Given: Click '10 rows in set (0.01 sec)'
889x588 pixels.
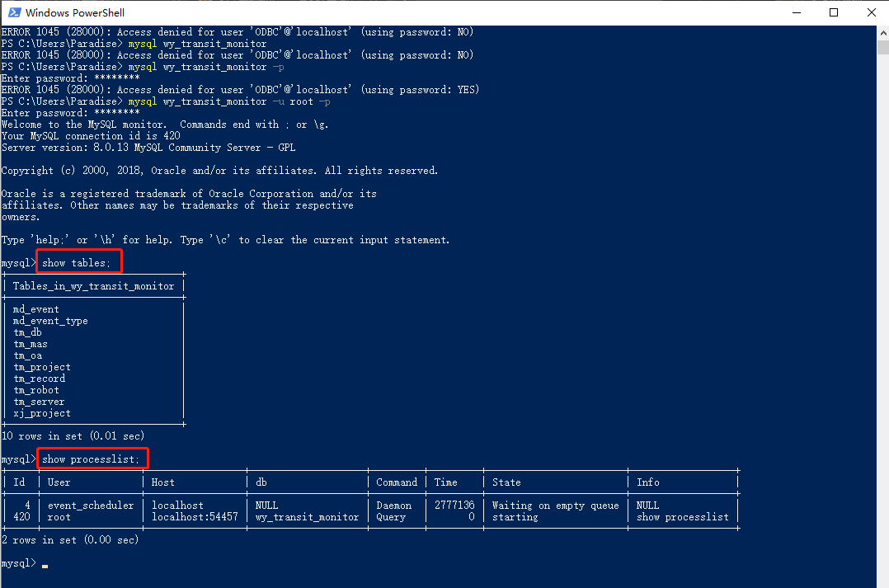Looking at the screenshot, I should 73,436.
